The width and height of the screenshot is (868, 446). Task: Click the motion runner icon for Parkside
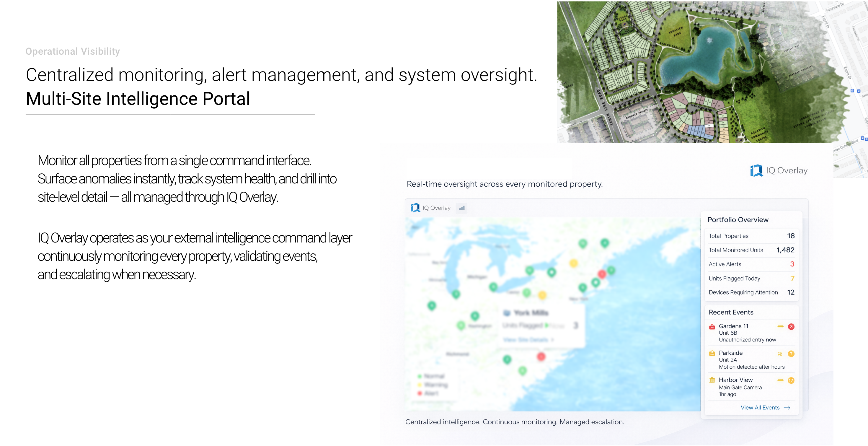(x=780, y=354)
